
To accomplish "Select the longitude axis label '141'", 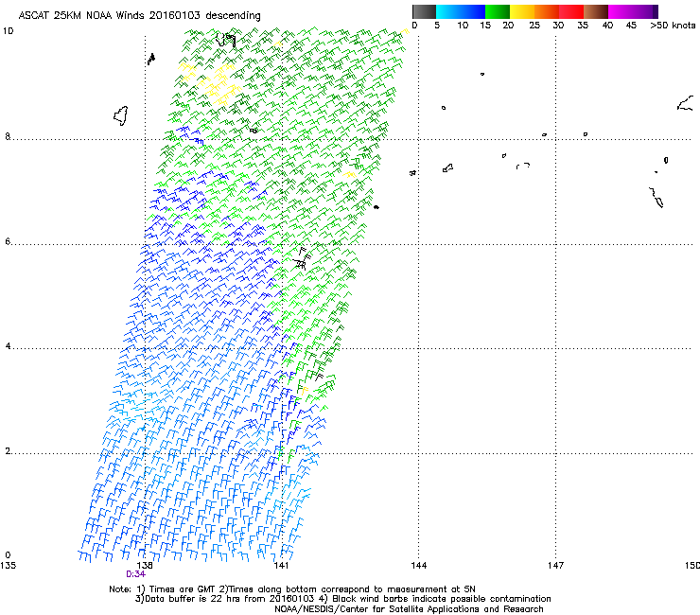I will pos(281,566).
